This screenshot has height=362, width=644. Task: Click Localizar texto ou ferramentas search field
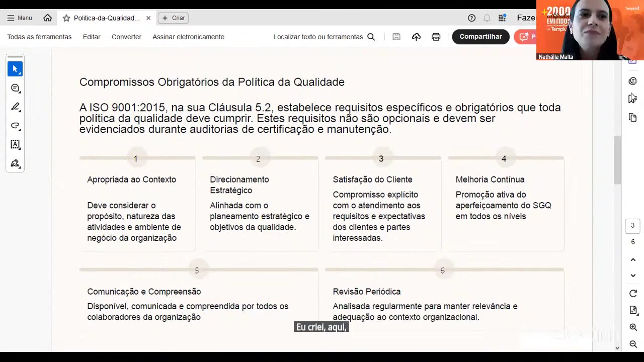click(318, 37)
